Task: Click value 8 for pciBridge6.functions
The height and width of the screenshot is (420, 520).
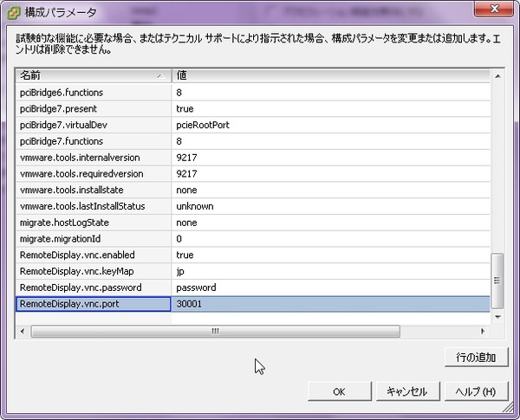Action: 331,93
